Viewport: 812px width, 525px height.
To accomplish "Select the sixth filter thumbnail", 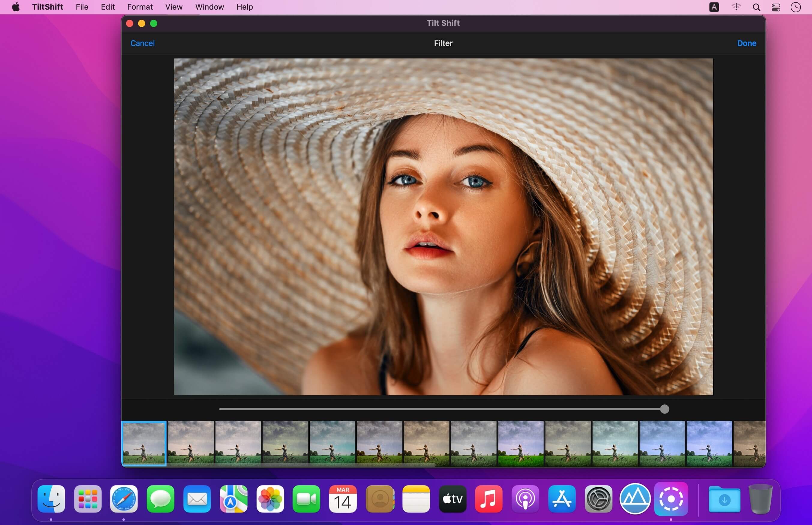I will (x=379, y=443).
